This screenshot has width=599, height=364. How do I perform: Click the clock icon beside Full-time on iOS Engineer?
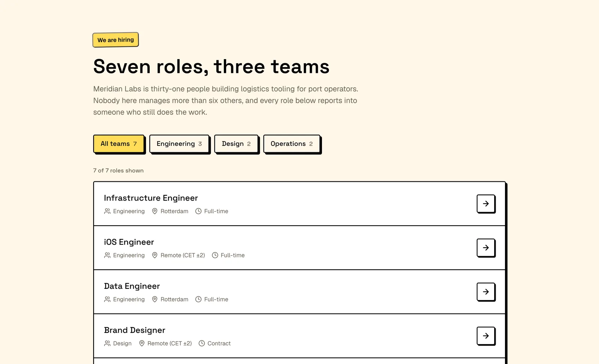[215, 256]
